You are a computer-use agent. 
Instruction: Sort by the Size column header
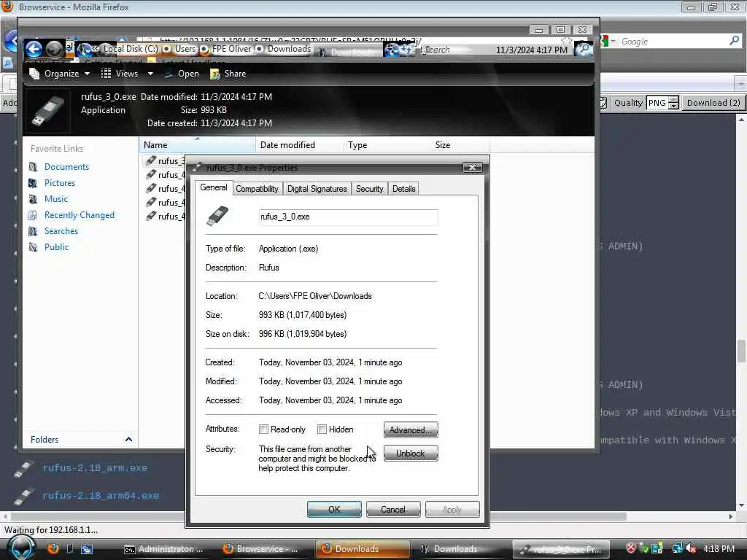[x=460, y=145]
